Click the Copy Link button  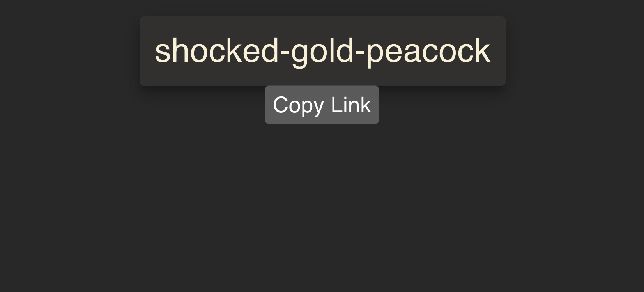[322, 105]
